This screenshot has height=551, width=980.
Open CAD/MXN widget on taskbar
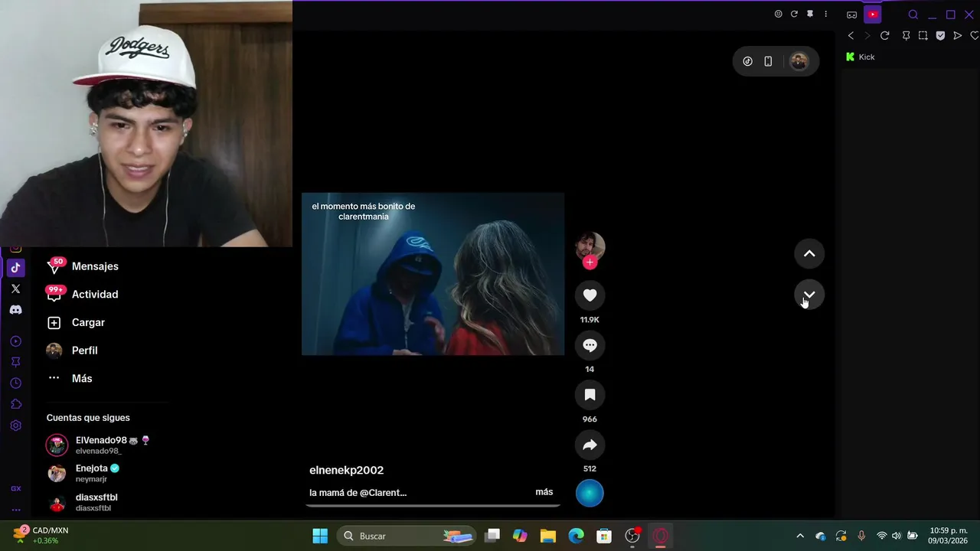[x=40, y=535]
